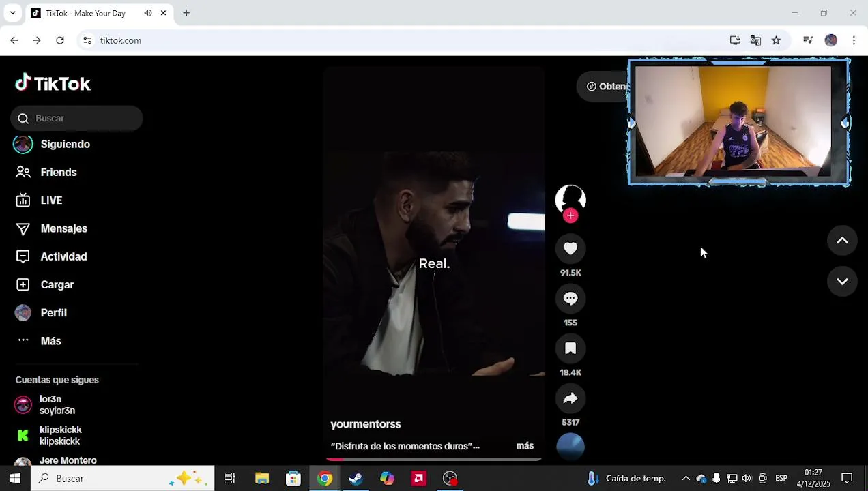Go forward in the browser

pos(37,40)
